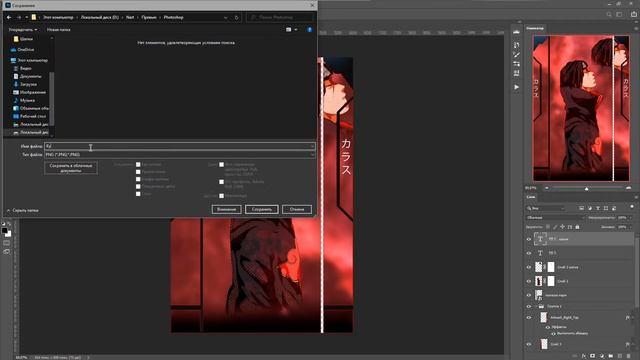
Task: Filter layers by type layers icon
Action: point(598,208)
